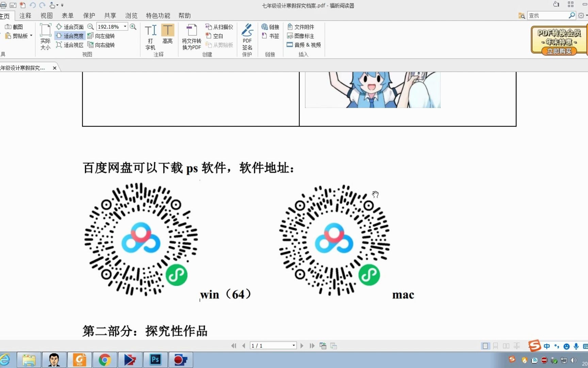Open Photoshop from the taskbar

155,360
